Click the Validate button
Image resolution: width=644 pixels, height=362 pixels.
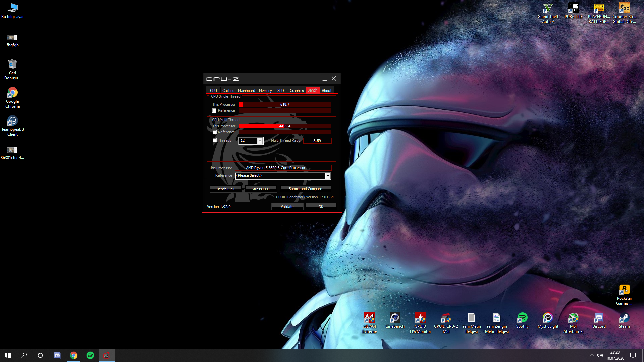click(287, 207)
